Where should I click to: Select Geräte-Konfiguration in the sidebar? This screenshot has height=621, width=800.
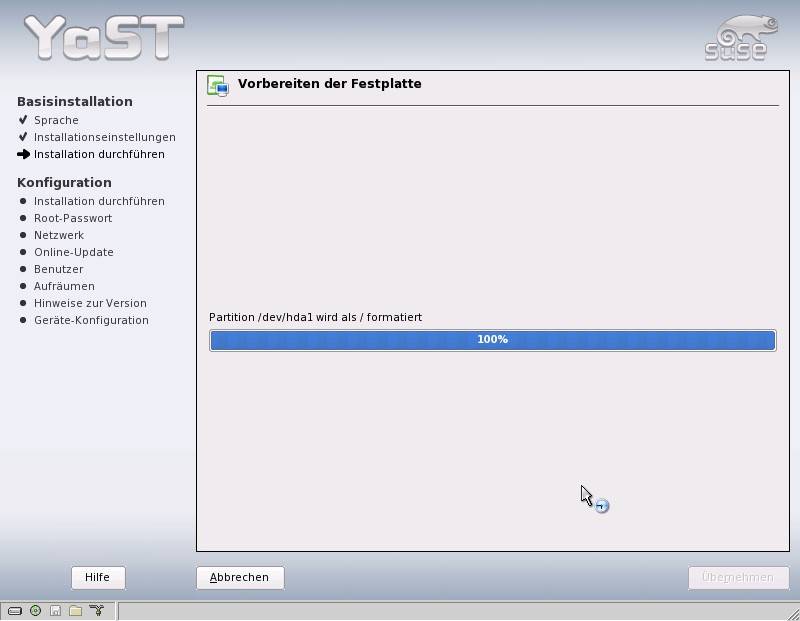tap(91, 320)
